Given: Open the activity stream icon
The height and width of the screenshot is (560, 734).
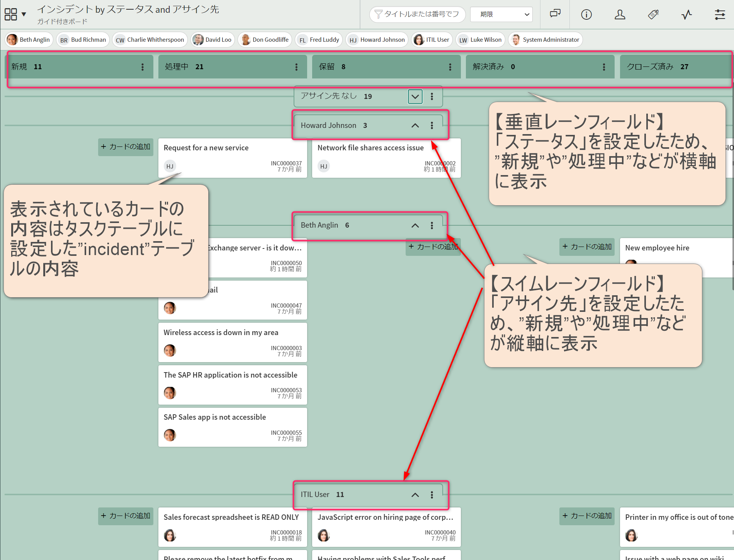Looking at the screenshot, I should pos(686,14).
